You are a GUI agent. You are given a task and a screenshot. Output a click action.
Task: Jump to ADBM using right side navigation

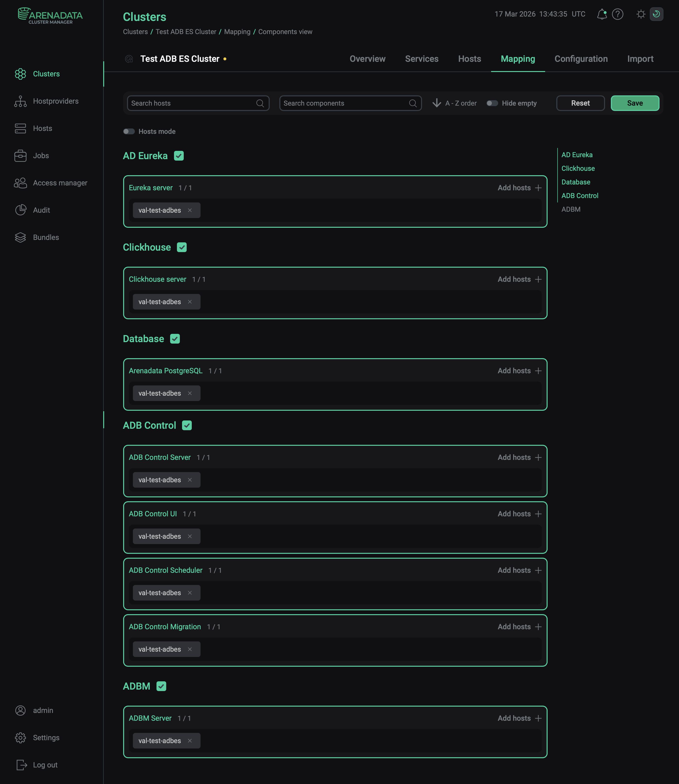[x=571, y=209]
